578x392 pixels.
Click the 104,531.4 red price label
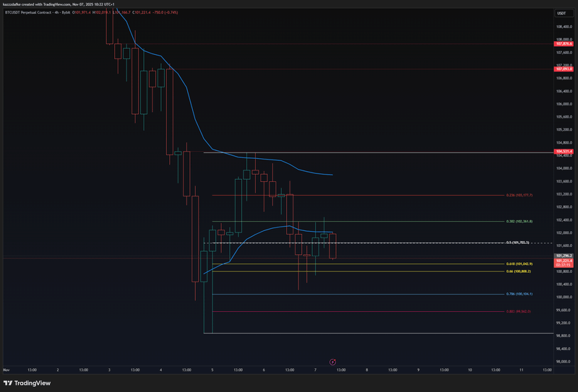coord(564,152)
